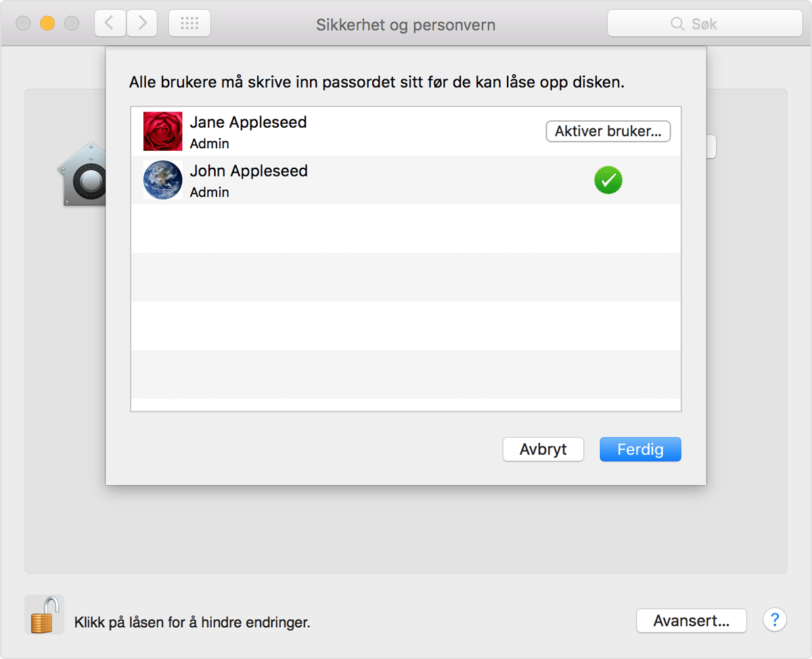Screen dimensions: 812x659
Task: Click John Appleseed's Earth globe avatar
Action: pyautogui.click(x=162, y=180)
